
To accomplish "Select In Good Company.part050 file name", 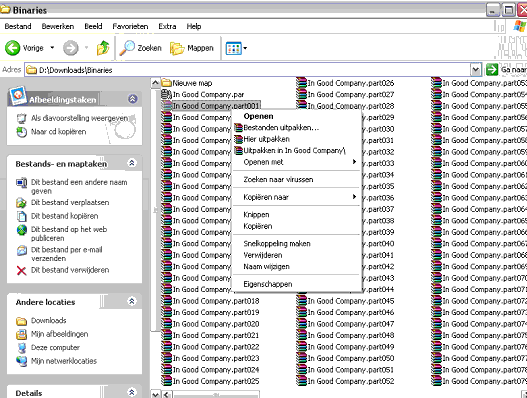I will (351, 358).
